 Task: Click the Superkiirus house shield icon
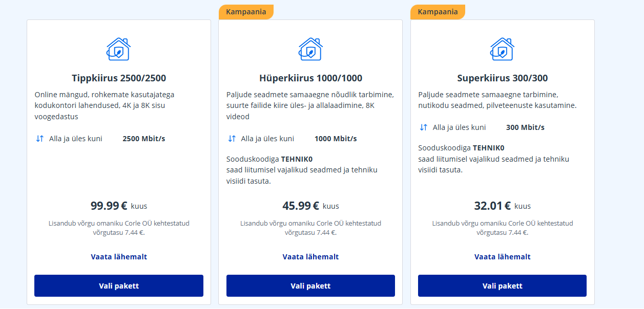[503, 49]
